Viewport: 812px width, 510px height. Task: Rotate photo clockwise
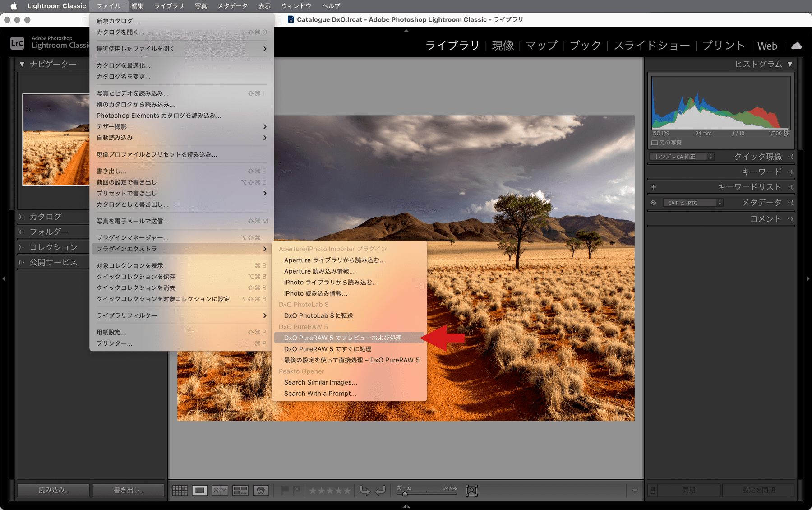coord(380,490)
